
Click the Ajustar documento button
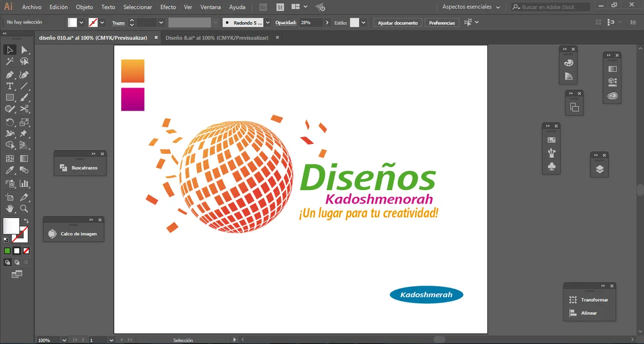[397, 23]
